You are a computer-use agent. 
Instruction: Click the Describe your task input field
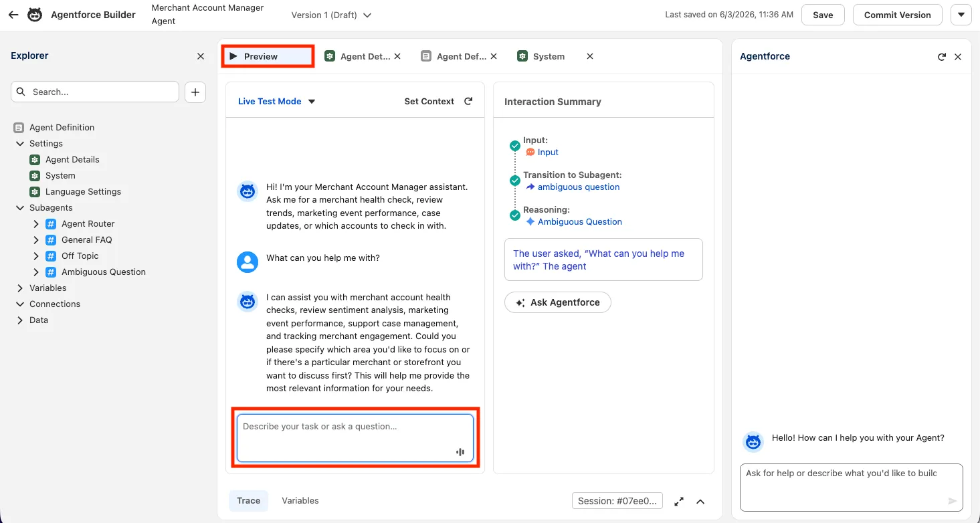[355, 438]
